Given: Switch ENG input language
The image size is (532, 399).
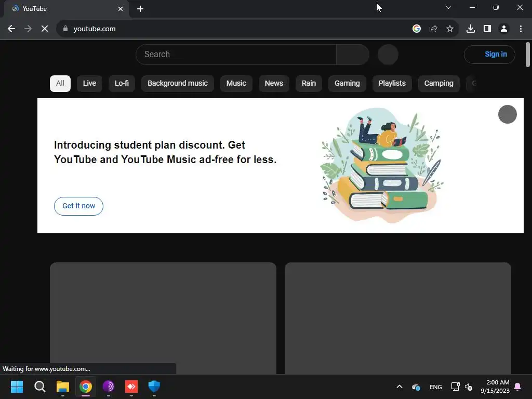Looking at the screenshot, I should [x=436, y=387].
